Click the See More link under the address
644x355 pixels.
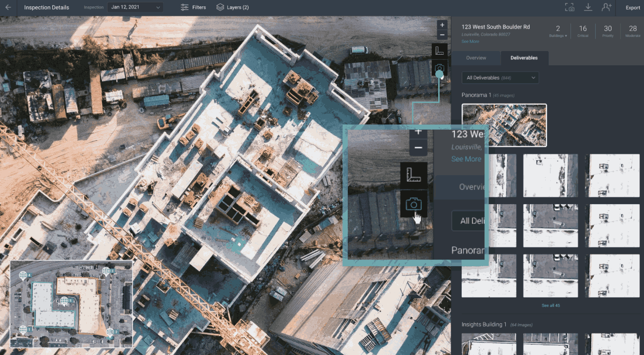click(470, 41)
